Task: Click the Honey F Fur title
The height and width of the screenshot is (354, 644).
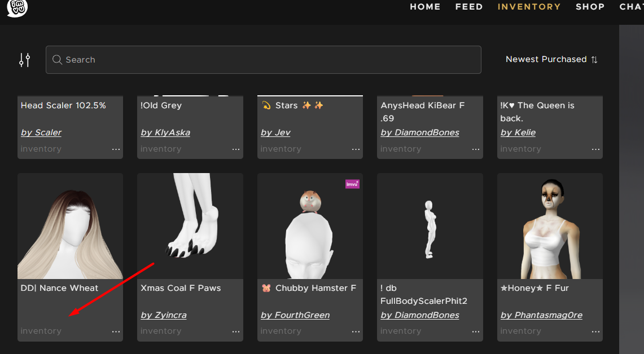Action: 535,288
